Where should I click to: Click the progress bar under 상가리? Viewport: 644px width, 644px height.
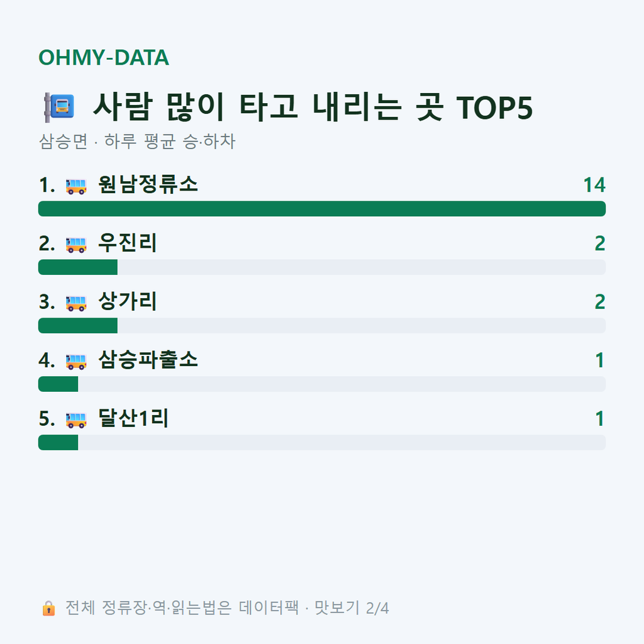click(322, 325)
